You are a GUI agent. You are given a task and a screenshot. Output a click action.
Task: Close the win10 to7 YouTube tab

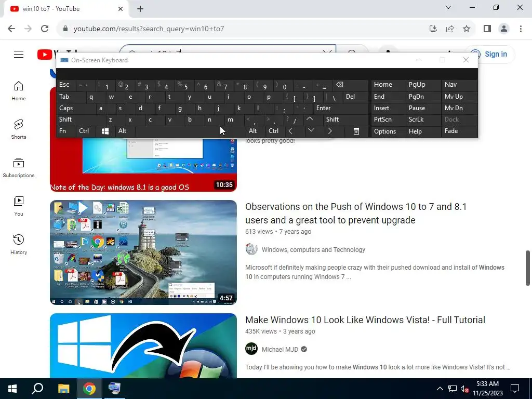click(121, 9)
